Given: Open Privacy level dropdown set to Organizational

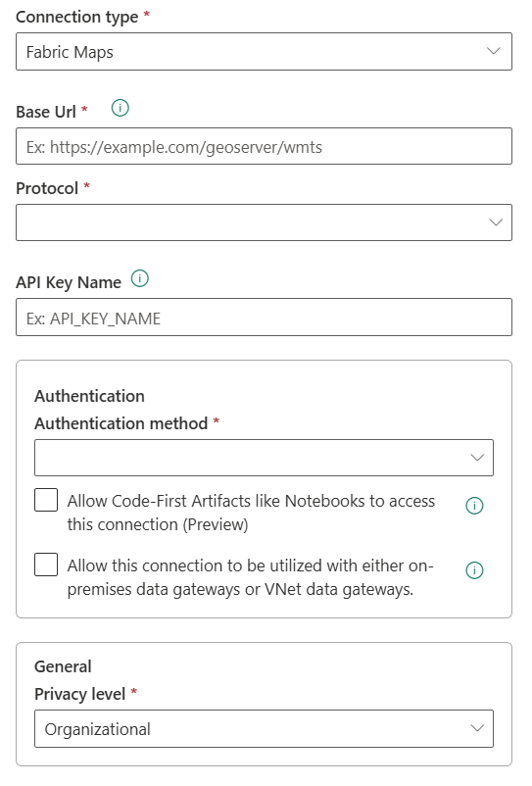Looking at the screenshot, I should (264, 728).
